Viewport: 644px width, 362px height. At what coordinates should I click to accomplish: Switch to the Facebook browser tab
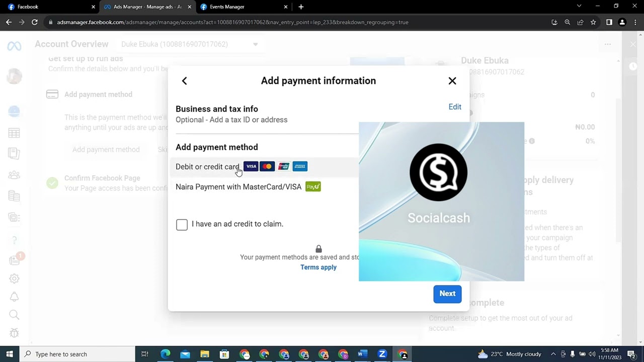pos(49,7)
